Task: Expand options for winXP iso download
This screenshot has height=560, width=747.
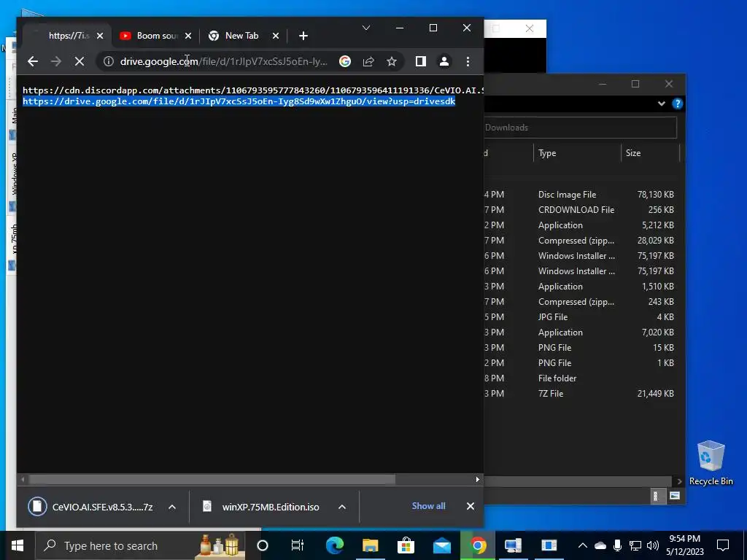Action: tap(342, 507)
